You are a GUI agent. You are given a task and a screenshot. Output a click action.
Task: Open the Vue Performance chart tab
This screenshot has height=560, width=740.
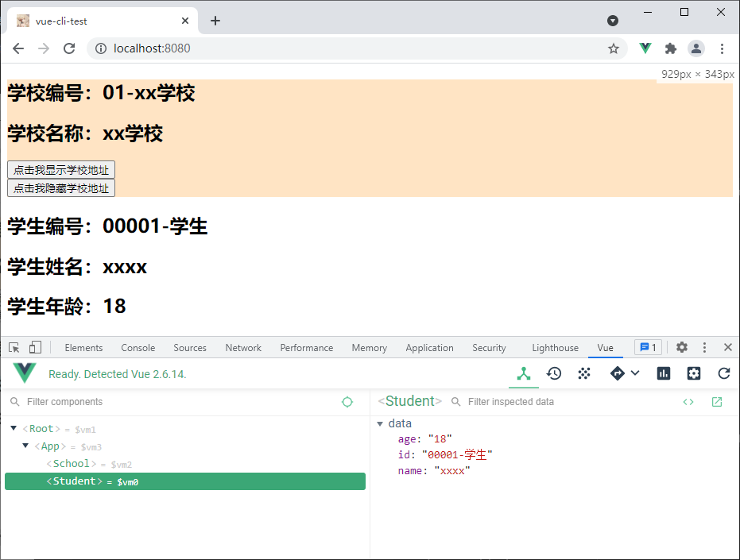point(664,373)
